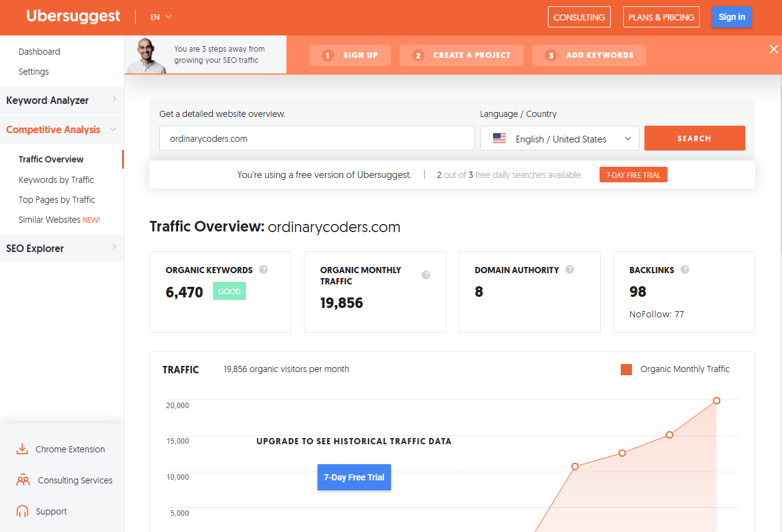Open PLANS & PRICING

click(661, 17)
